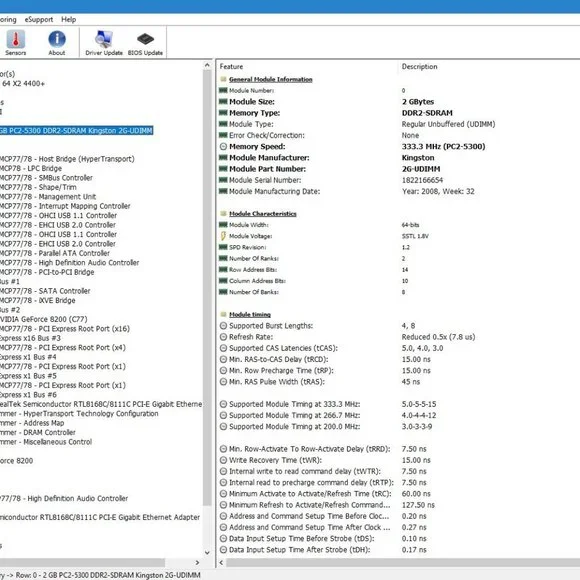The image size is (580, 580).
Task: Click the tree panel scroll up arrow
Action: [x=207, y=65]
